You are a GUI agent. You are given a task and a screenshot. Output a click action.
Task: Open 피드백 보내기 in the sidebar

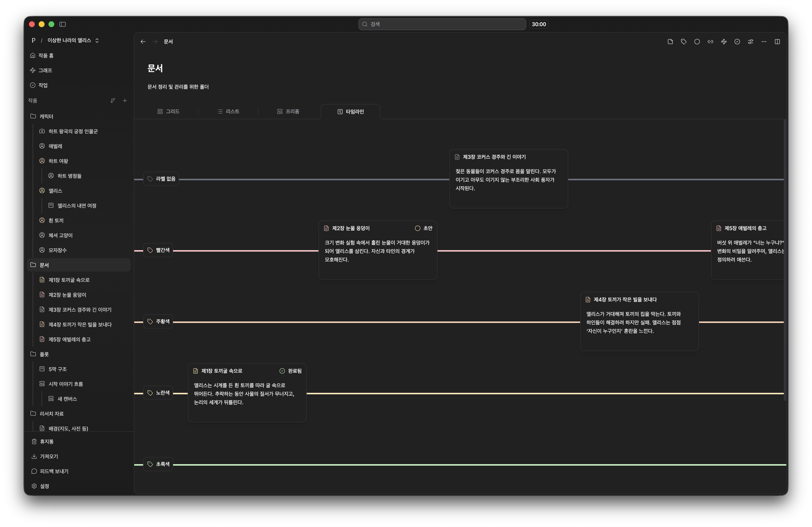point(54,471)
